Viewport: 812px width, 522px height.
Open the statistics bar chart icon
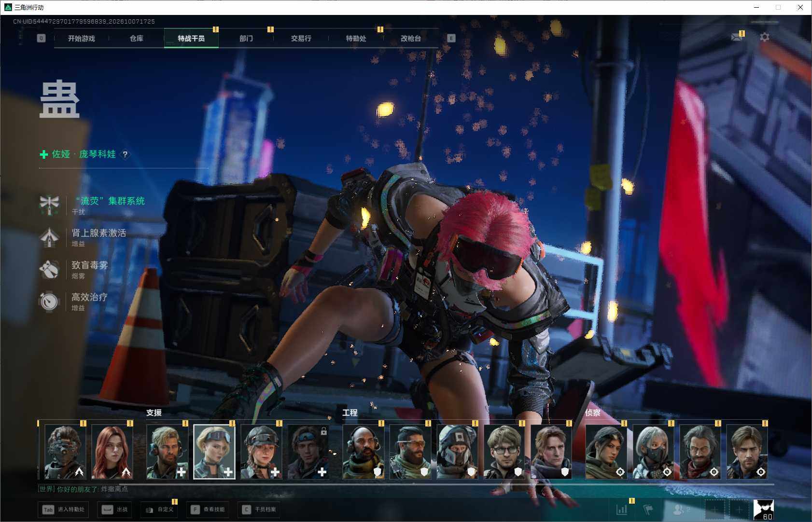(622, 509)
